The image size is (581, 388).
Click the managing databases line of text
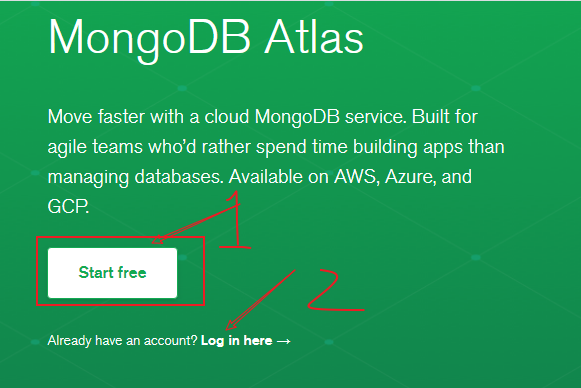coord(260,177)
